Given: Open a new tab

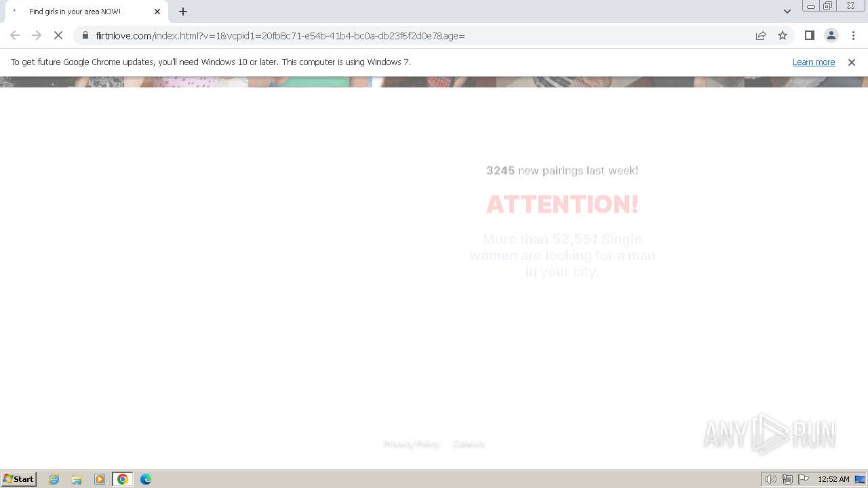Looking at the screenshot, I should tap(183, 12).
